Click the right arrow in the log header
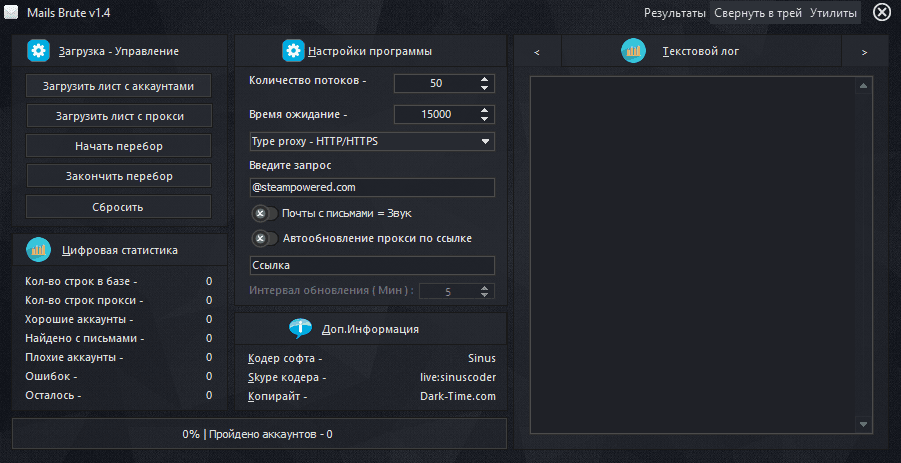The height and width of the screenshot is (463, 901). pos(864,52)
